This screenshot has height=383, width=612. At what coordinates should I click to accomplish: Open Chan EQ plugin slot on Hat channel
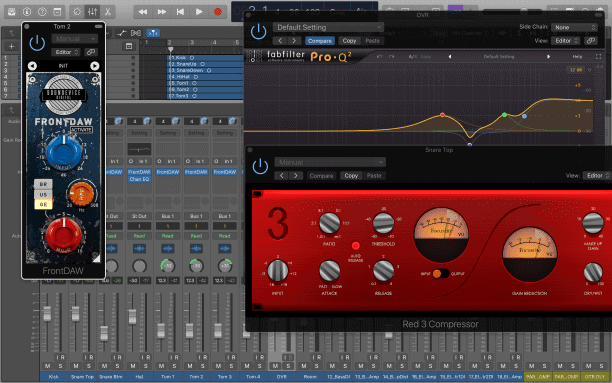tap(139, 179)
